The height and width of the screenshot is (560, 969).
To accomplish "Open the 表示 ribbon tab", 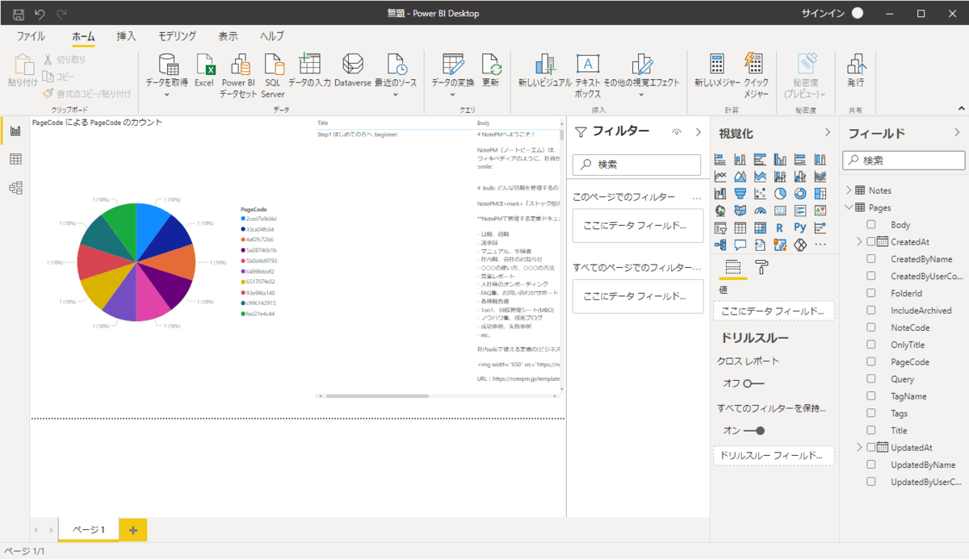I will pos(228,36).
